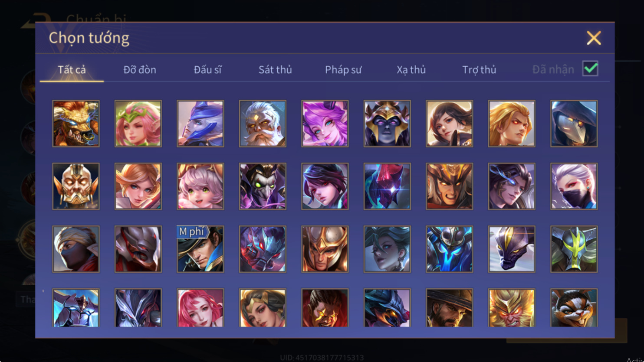Toggle the Đã nhận checkbox
The height and width of the screenshot is (362, 644).
[x=590, y=68]
